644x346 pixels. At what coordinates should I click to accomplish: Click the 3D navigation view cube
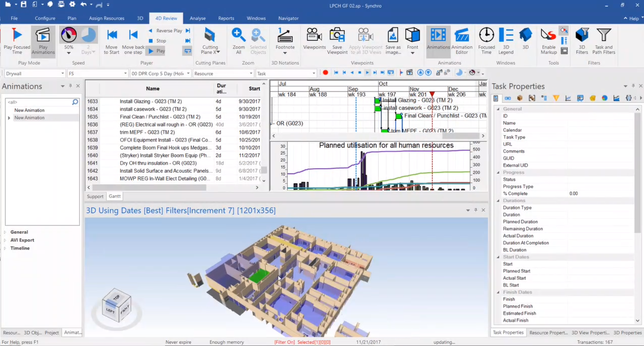[116, 305]
